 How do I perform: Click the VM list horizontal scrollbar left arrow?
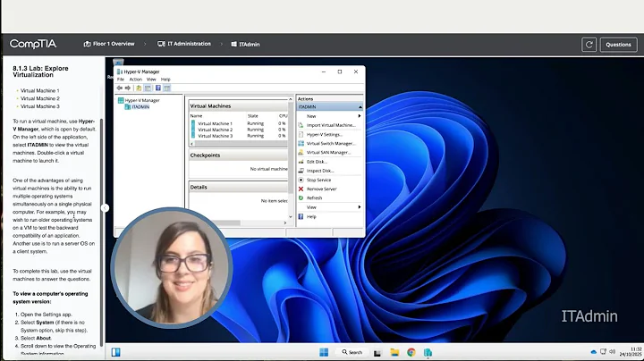(x=191, y=144)
